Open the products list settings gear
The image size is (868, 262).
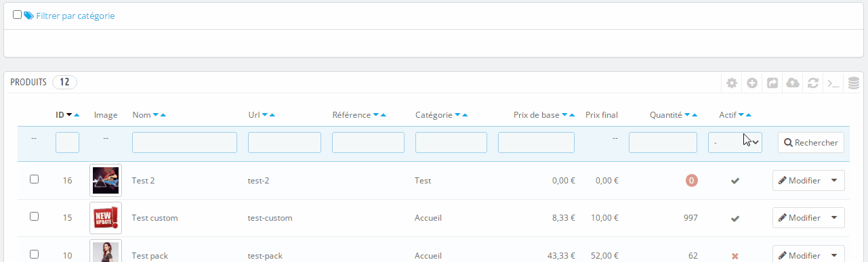coord(732,83)
